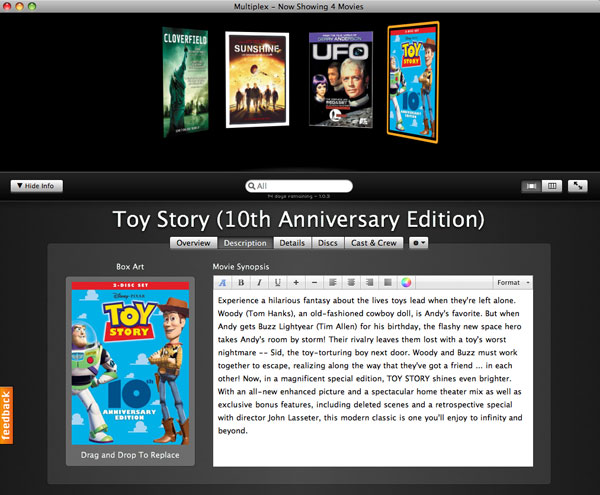600x495 pixels.
Task: Switch to cover flow view
Action: (x=531, y=186)
